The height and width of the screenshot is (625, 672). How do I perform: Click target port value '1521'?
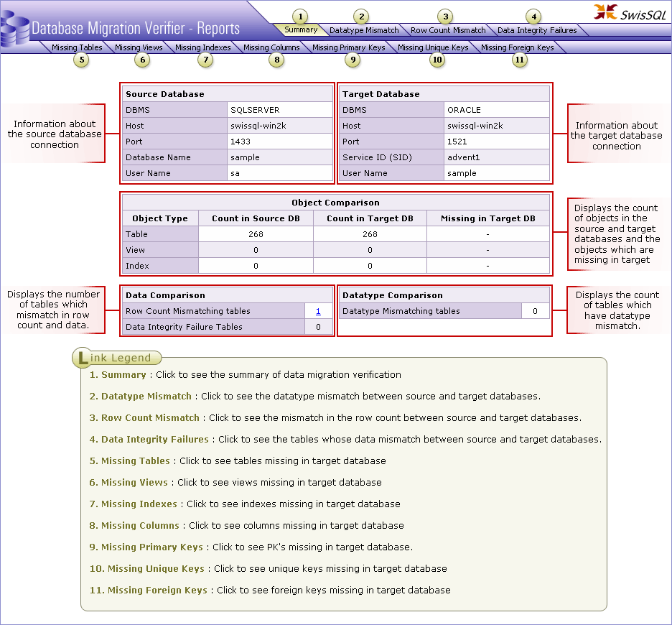coord(457,142)
